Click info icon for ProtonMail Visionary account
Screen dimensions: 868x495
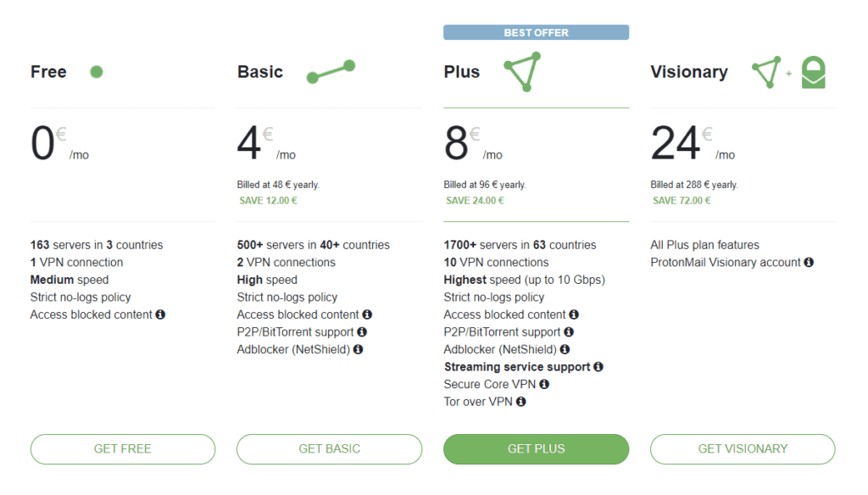(x=809, y=263)
